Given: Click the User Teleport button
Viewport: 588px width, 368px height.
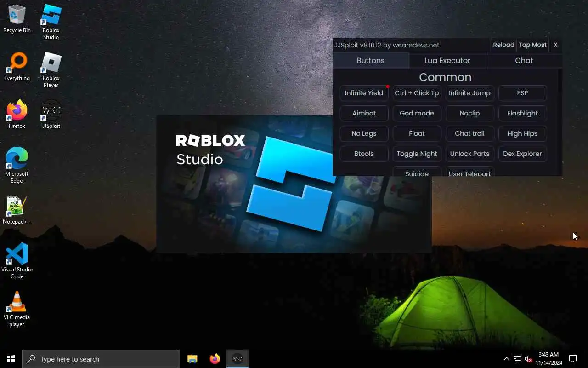Looking at the screenshot, I should tap(469, 172).
